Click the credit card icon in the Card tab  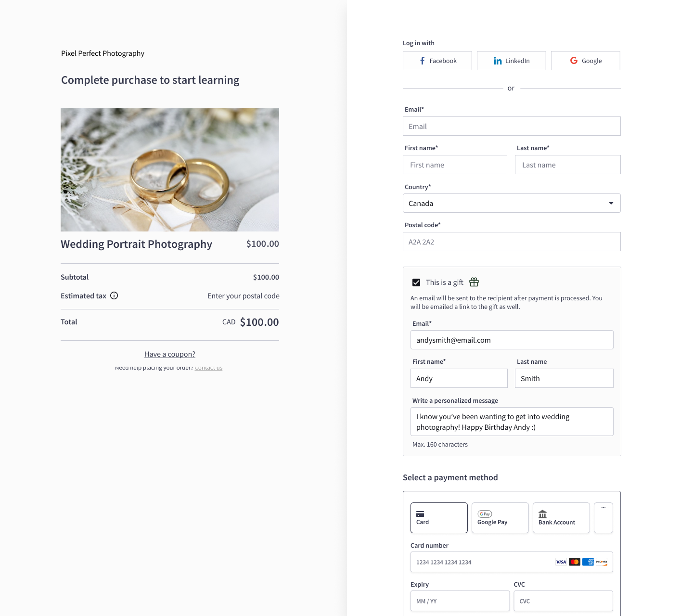[420, 514]
